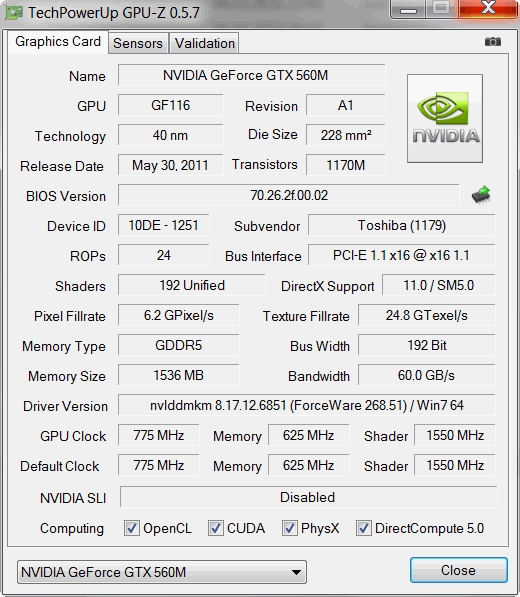Click the Driver Version field
The width and height of the screenshot is (520, 597).
coord(306,405)
